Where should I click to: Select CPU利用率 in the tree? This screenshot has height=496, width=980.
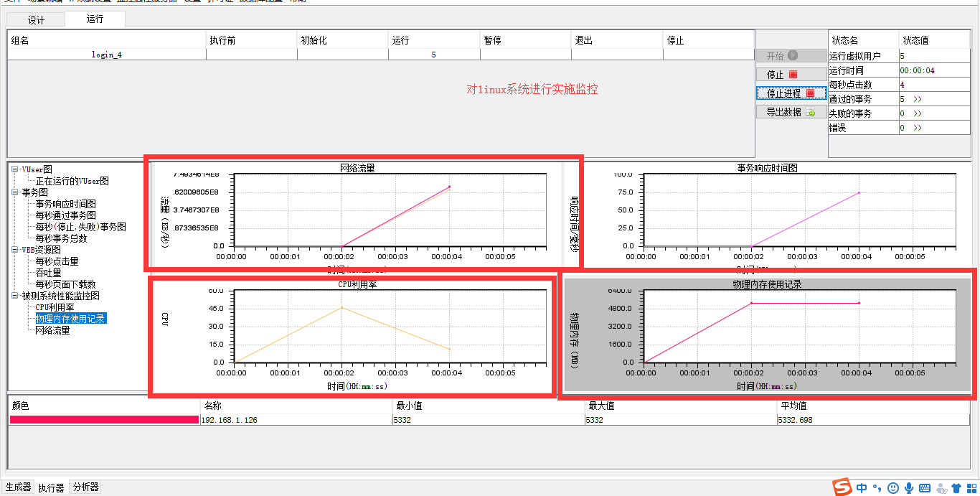pyautogui.click(x=55, y=307)
